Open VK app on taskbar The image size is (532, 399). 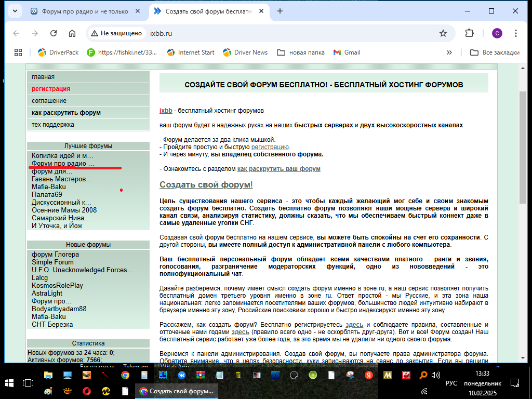[182, 375]
